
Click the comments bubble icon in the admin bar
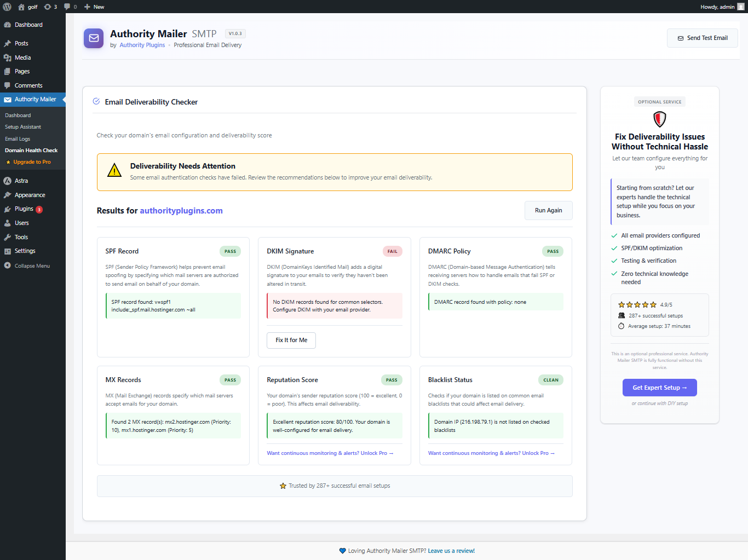(67, 7)
